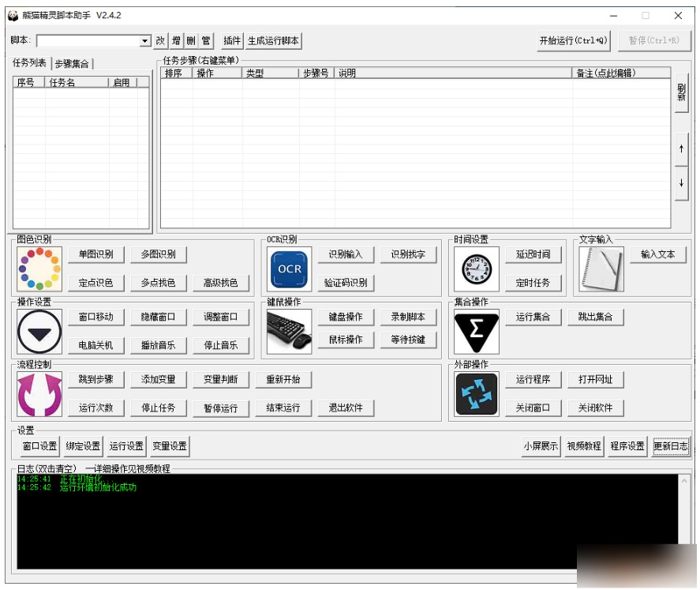Click the log panel scrollbar up arrow
Image resolution: width=700 pixels, height=590 pixels.
pyautogui.click(x=683, y=481)
